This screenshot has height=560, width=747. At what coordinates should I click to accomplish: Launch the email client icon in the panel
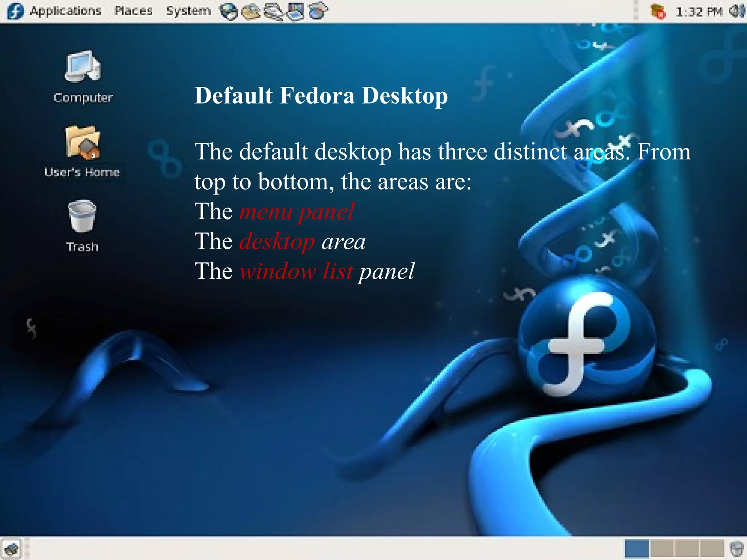(251, 12)
